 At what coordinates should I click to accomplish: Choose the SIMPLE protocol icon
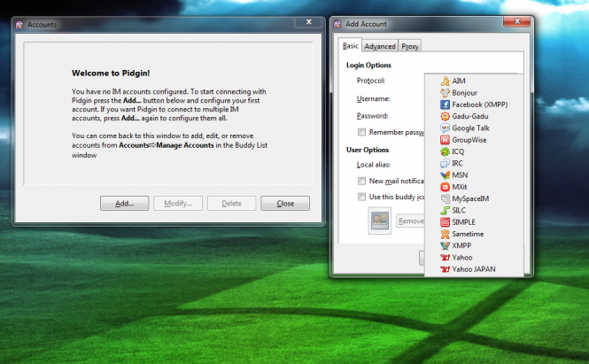[446, 222]
